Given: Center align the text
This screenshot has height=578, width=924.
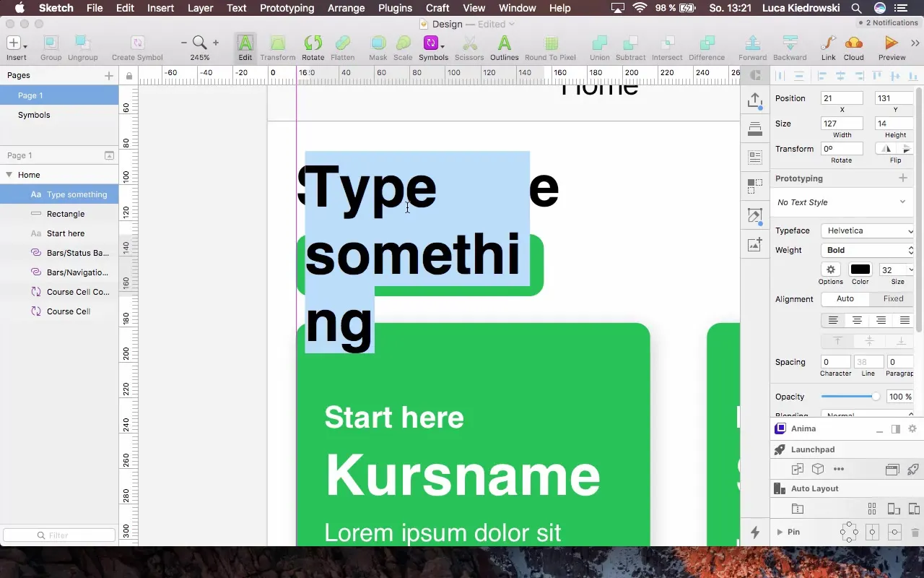Looking at the screenshot, I should (x=857, y=320).
